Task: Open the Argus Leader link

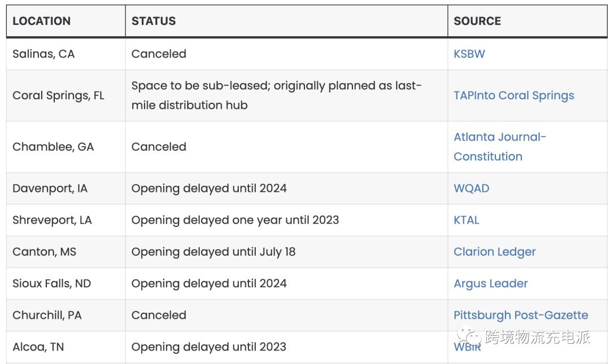Action: pos(490,283)
